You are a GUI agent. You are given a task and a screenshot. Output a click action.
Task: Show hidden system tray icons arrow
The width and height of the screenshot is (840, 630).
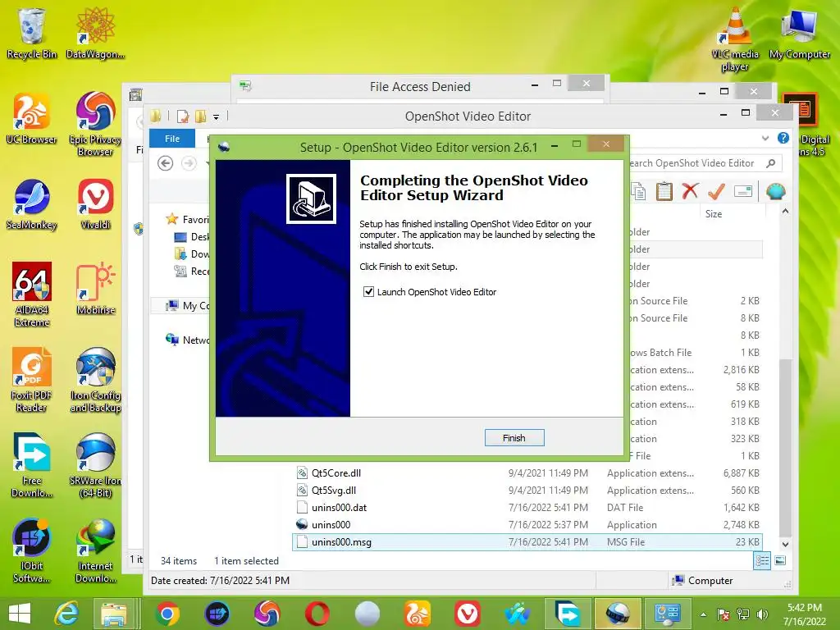[x=703, y=614]
